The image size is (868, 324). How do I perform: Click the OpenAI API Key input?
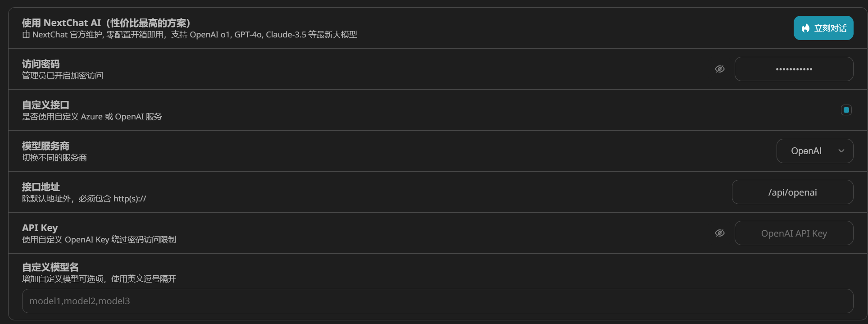point(794,233)
